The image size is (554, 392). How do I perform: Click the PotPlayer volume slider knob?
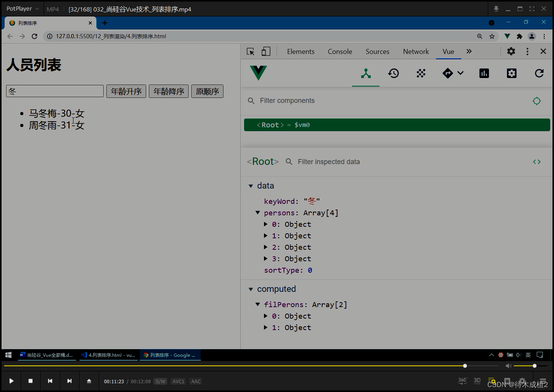coord(534,366)
